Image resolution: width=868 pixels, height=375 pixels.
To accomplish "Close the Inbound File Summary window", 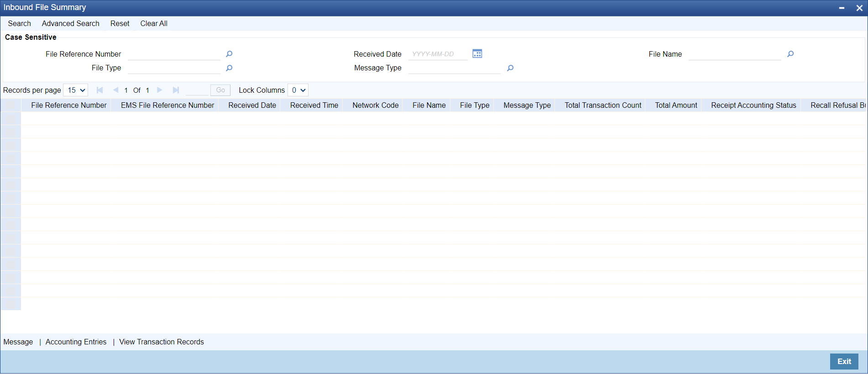I will 859,8.
